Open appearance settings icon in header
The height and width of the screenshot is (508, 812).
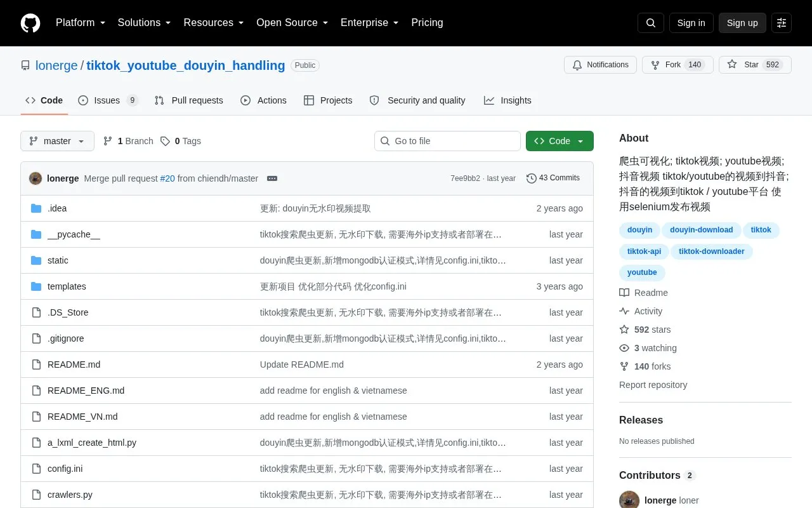[x=782, y=23]
